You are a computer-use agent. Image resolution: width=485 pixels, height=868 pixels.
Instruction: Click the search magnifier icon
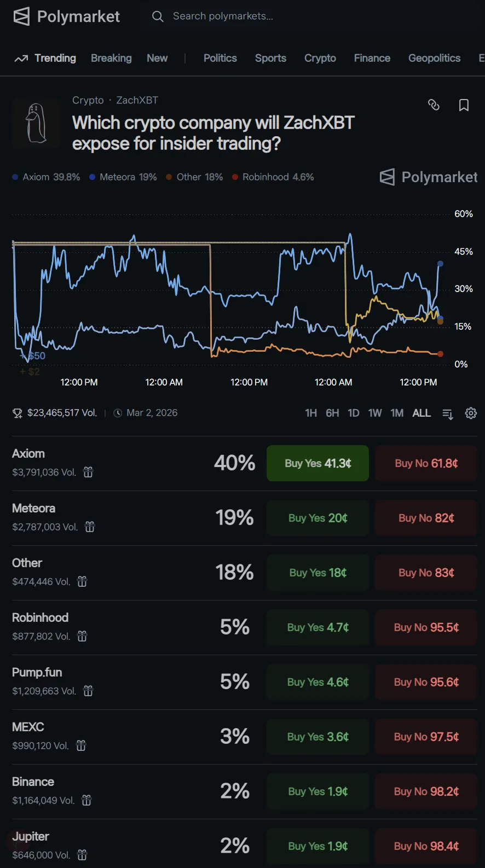tap(158, 16)
